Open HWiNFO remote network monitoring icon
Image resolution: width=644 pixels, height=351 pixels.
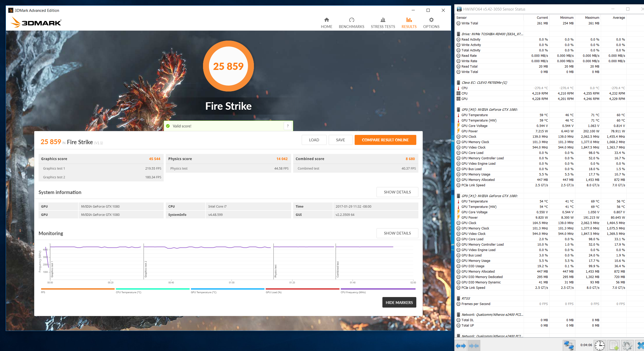click(x=568, y=345)
